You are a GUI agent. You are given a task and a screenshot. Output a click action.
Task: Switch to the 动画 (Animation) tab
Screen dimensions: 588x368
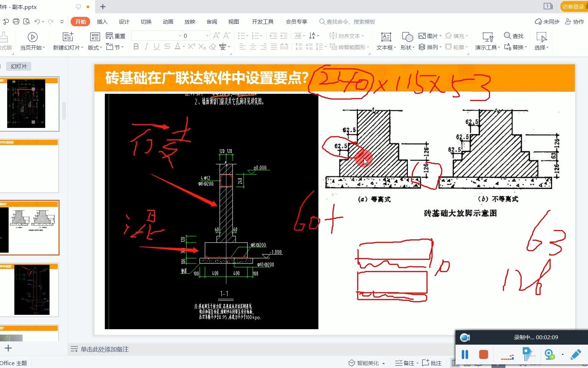point(168,22)
